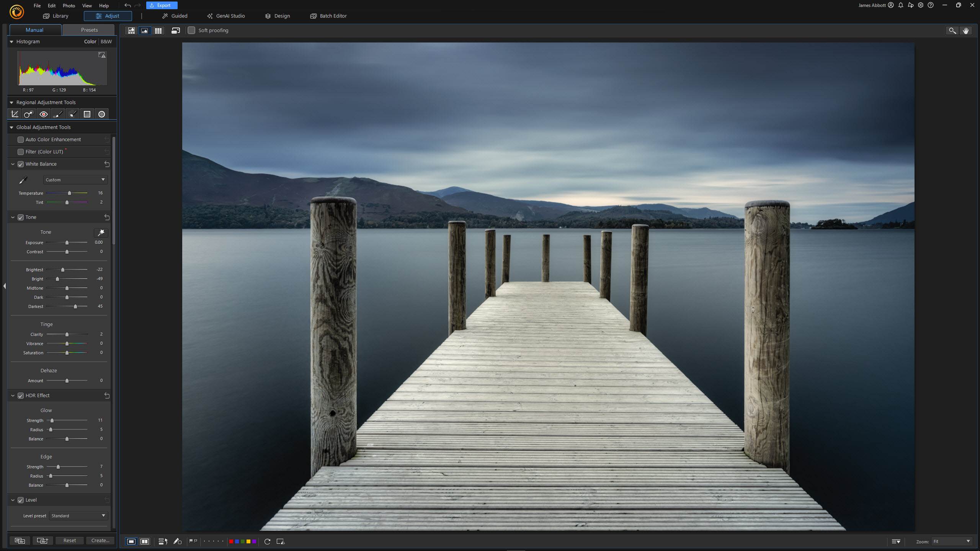This screenshot has width=980, height=551.
Task: Enable Soft proofing checkbox
Action: pyautogui.click(x=191, y=30)
